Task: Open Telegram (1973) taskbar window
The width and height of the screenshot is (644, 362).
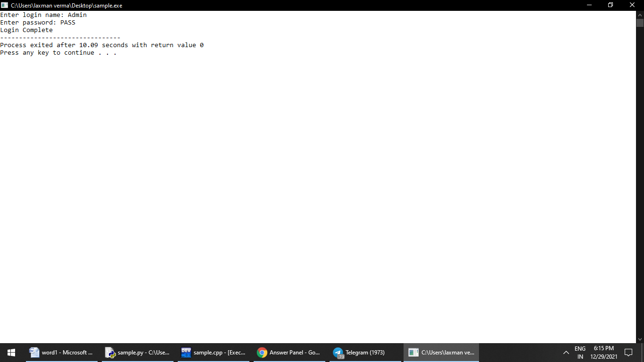Action: coord(365,352)
